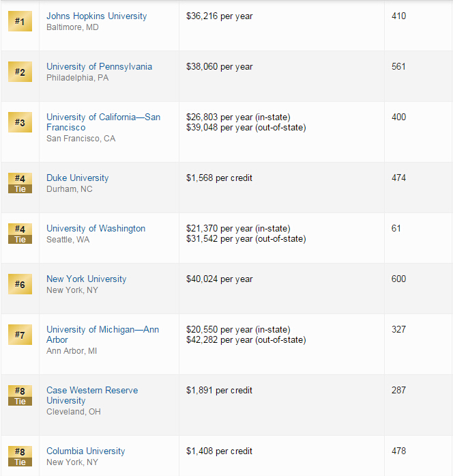This screenshot has height=476, width=453.
Task: Click Case Western's #8 Tie badge
Action: [x=20, y=395]
